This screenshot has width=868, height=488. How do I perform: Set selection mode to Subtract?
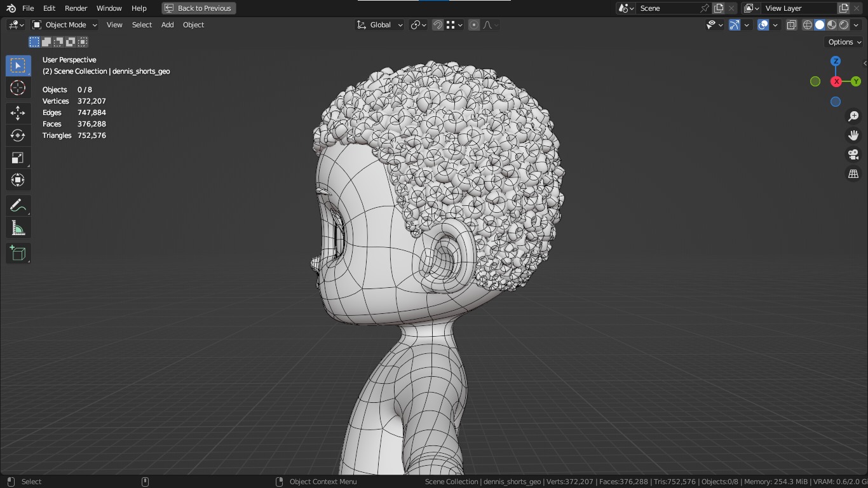(58, 42)
